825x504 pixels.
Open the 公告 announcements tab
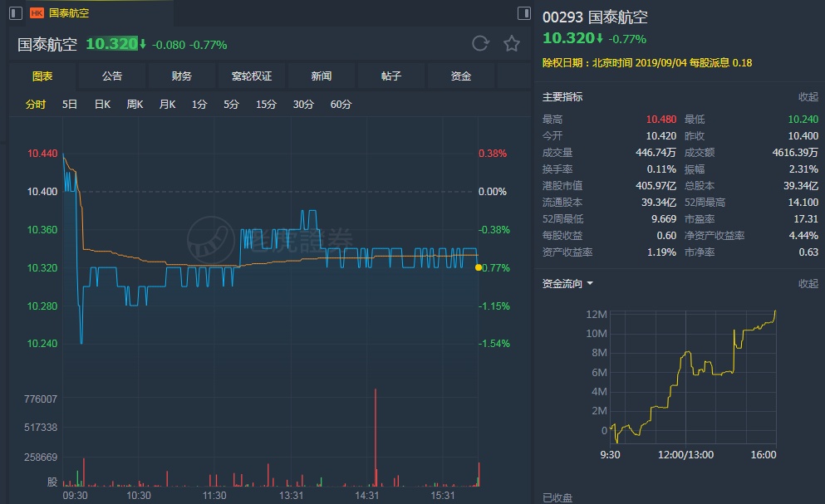(x=112, y=76)
